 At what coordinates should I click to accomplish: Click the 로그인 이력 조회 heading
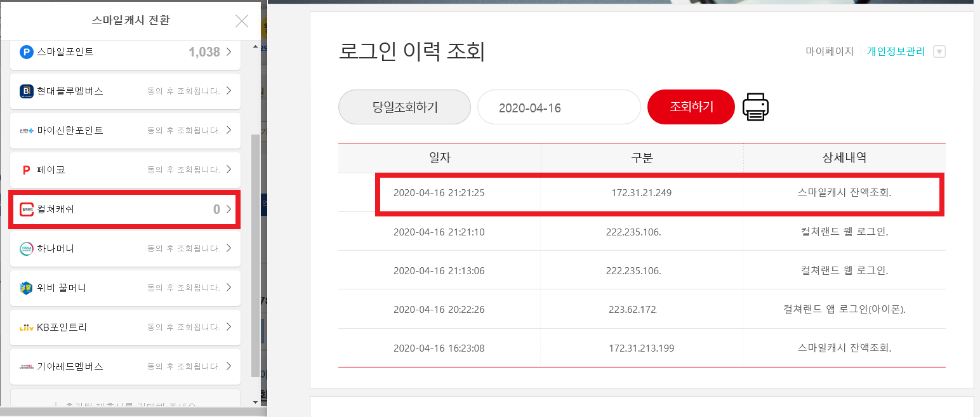412,52
